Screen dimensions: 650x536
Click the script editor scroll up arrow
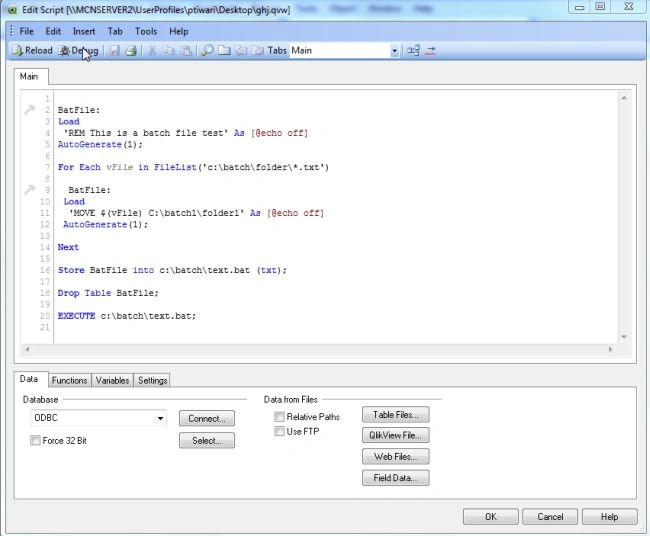tap(624, 98)
